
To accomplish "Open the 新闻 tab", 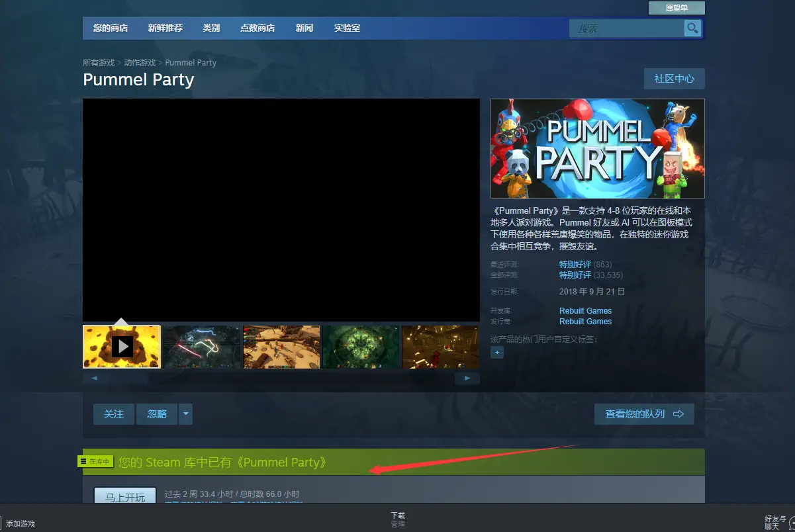I will [304, 28].
